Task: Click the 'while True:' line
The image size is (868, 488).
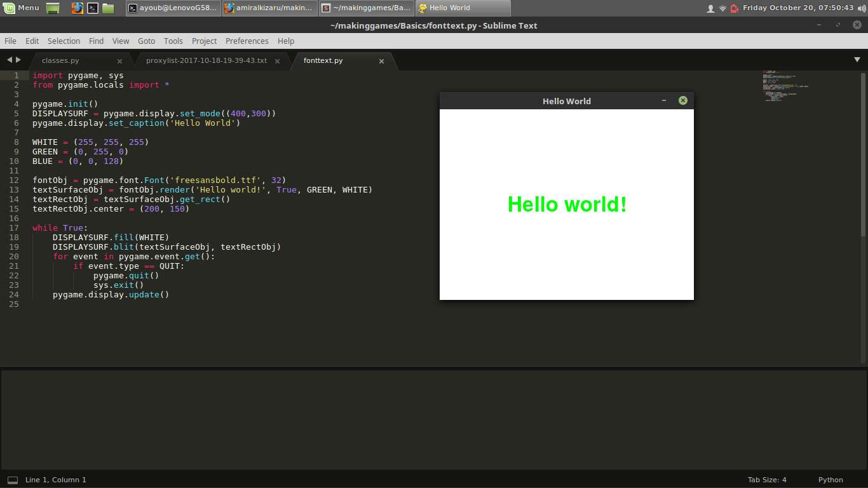Action: (x=60, y=227)
